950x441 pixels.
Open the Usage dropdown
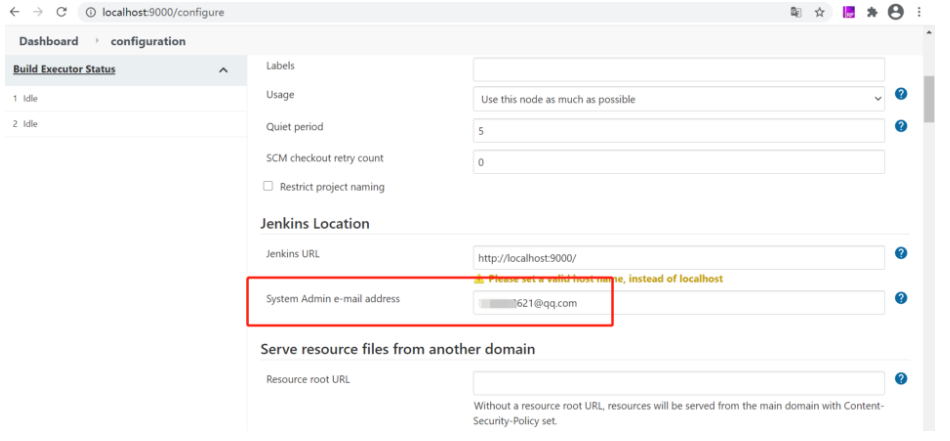point(679,99)
